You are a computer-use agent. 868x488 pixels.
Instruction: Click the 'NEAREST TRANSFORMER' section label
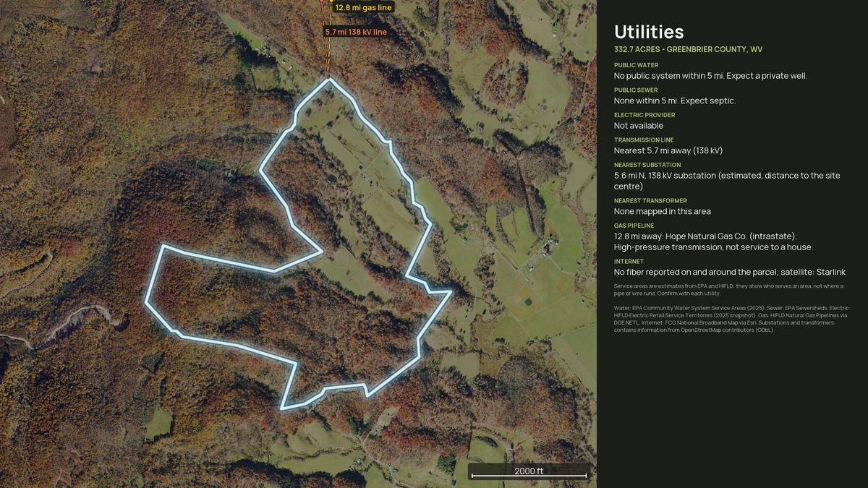(x=650, y=201)
